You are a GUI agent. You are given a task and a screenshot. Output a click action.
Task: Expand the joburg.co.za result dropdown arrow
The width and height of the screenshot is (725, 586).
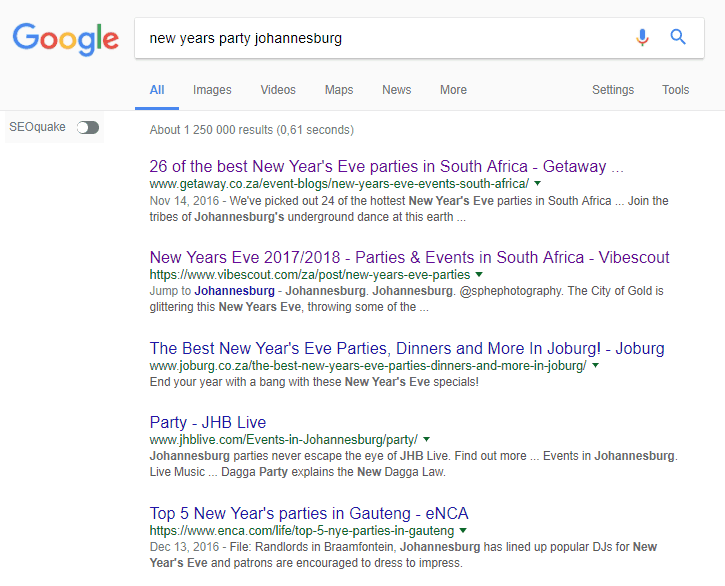pyautogui.click(x=596, y=365)
